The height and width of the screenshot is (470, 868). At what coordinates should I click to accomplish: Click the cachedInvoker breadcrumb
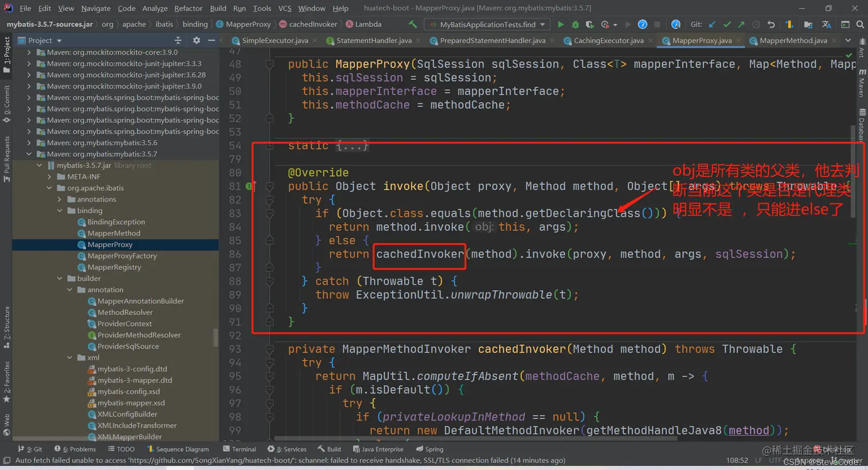pos(308,24)
